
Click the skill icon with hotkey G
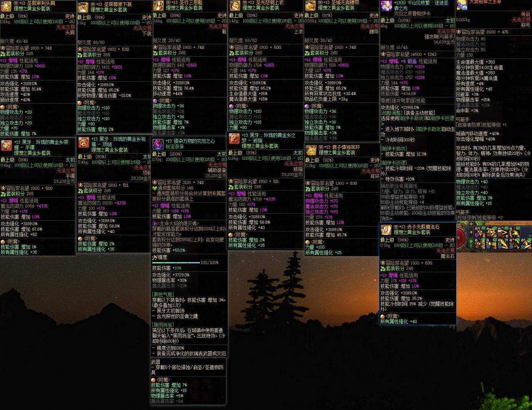point(526,244)
